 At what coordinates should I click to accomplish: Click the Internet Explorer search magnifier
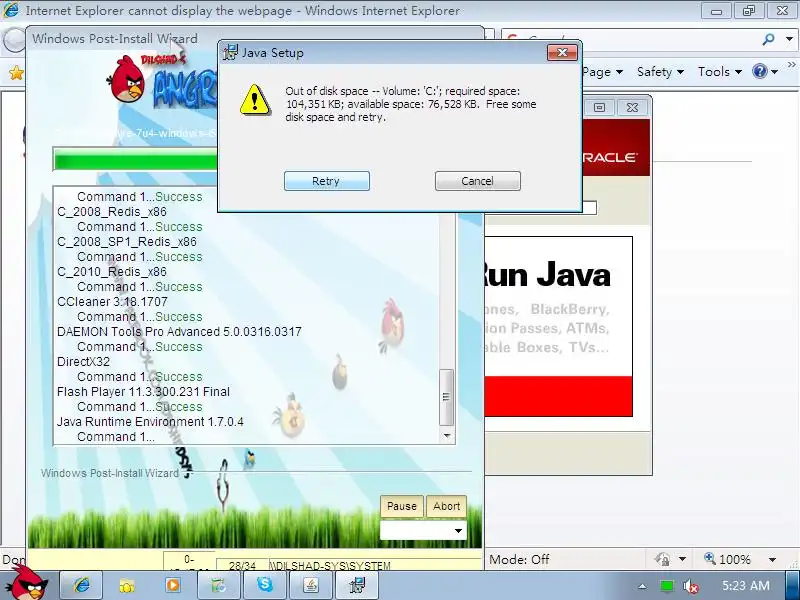(x=768, y=39)
